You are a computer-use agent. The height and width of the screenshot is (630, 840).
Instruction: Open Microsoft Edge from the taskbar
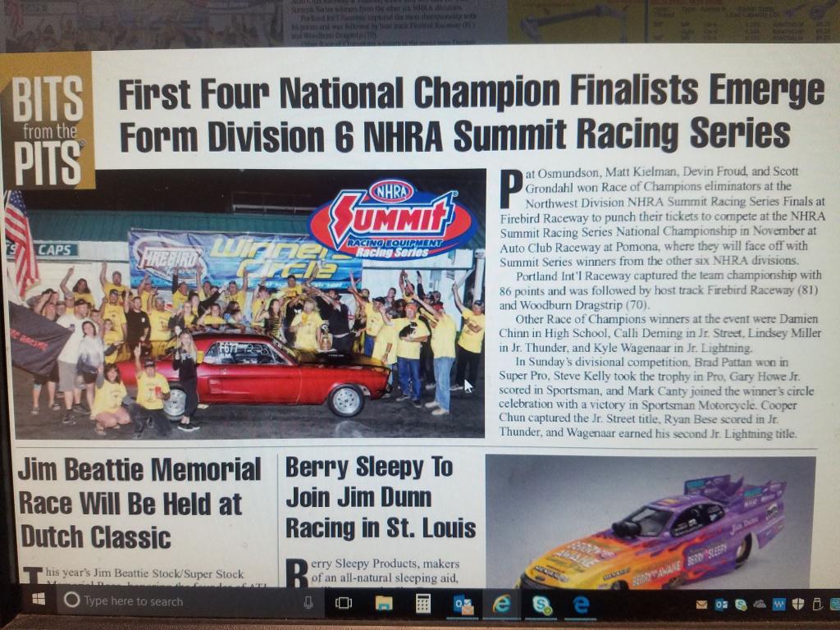[x=582, y=605]
